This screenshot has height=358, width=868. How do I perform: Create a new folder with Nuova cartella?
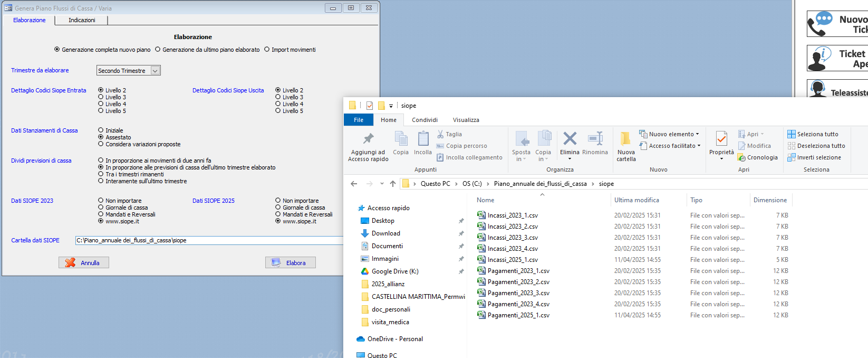click(626, 139)
